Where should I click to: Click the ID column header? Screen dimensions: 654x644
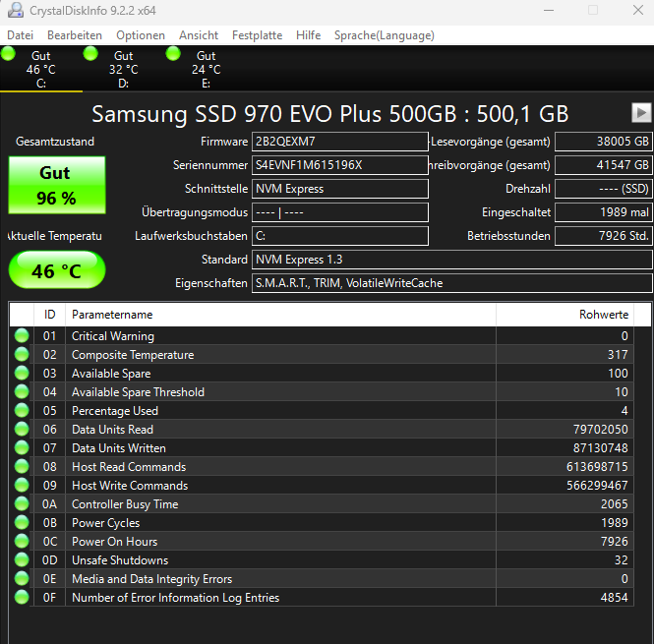(49, 315)
